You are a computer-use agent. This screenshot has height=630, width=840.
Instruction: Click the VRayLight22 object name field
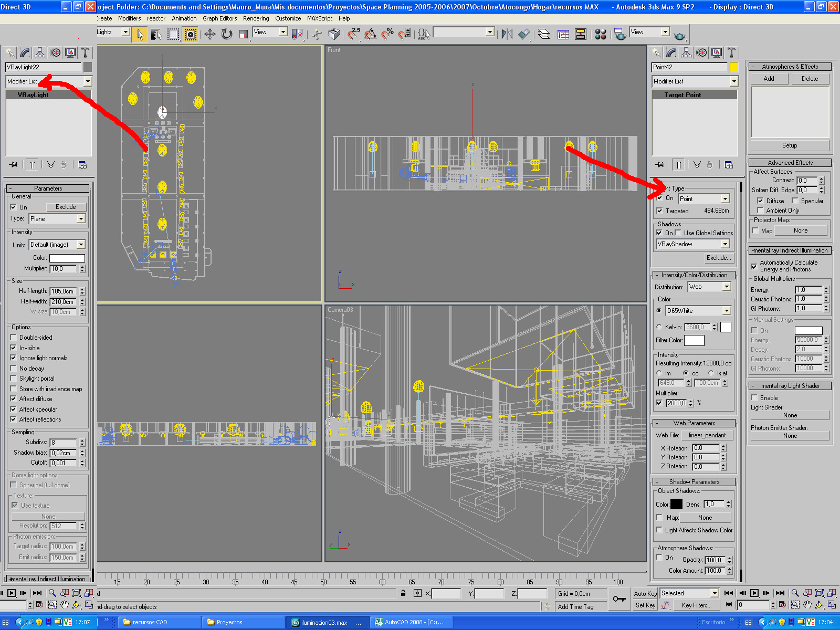43,67
